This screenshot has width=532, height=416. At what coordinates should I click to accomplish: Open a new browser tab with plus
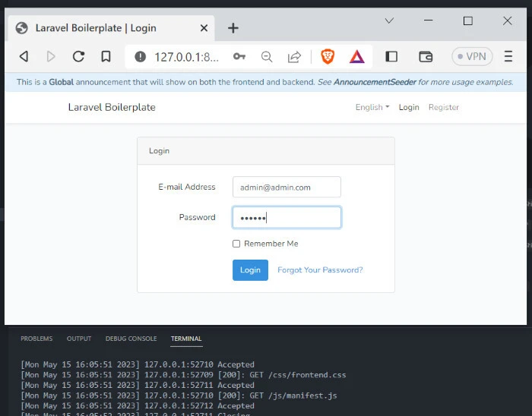tap(233, 28)
